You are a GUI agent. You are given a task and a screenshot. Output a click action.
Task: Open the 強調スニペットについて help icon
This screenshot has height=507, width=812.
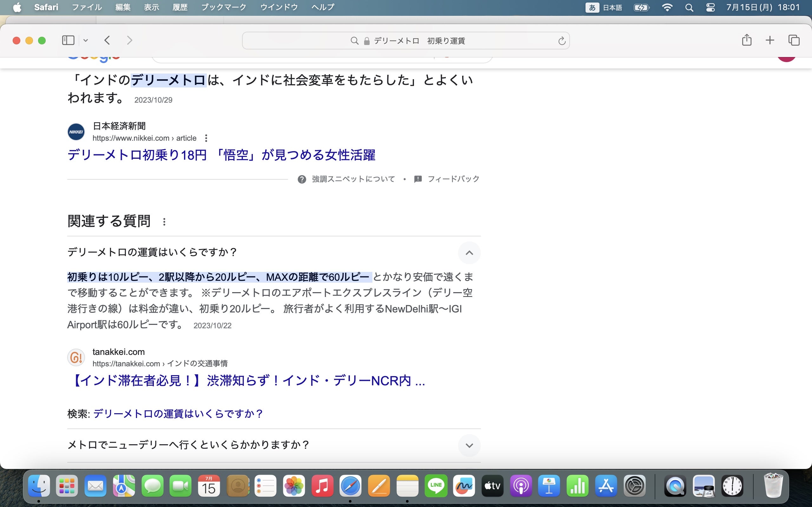302,179
